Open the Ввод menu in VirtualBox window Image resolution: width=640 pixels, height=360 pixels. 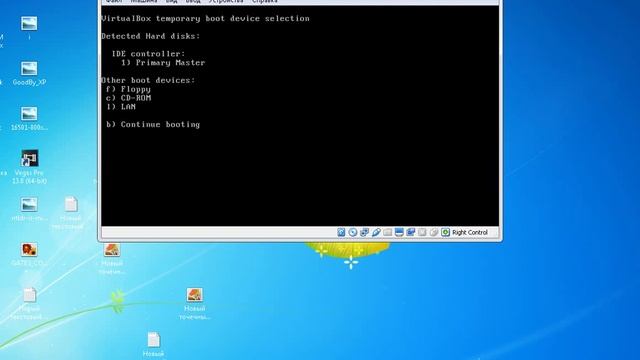pos(193,2)
